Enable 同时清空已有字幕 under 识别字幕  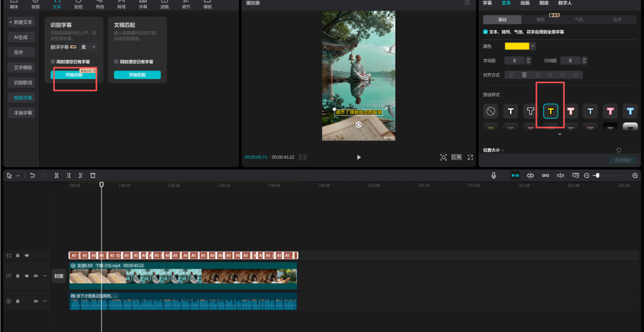(x=53, y=62)
